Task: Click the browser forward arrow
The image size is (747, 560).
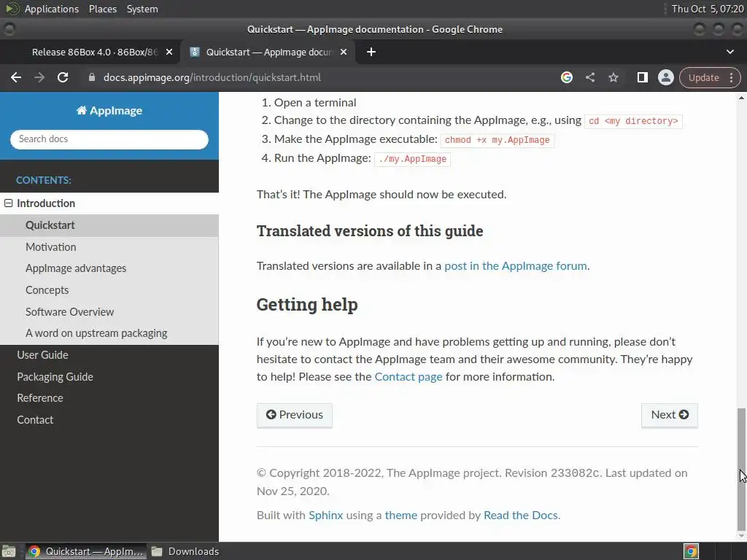Action: (39, 77)
